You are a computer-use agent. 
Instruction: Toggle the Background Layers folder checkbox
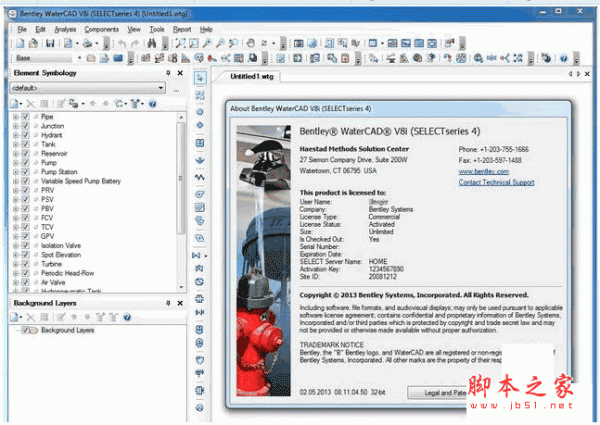tap(25, 330)
